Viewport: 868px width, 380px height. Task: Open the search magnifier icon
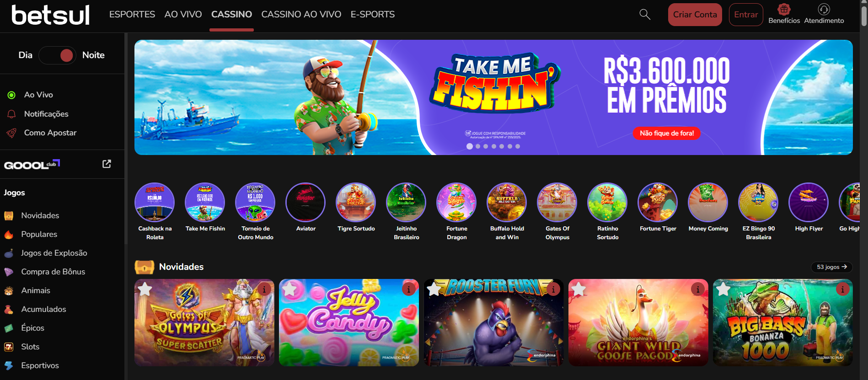click(645, 14)
